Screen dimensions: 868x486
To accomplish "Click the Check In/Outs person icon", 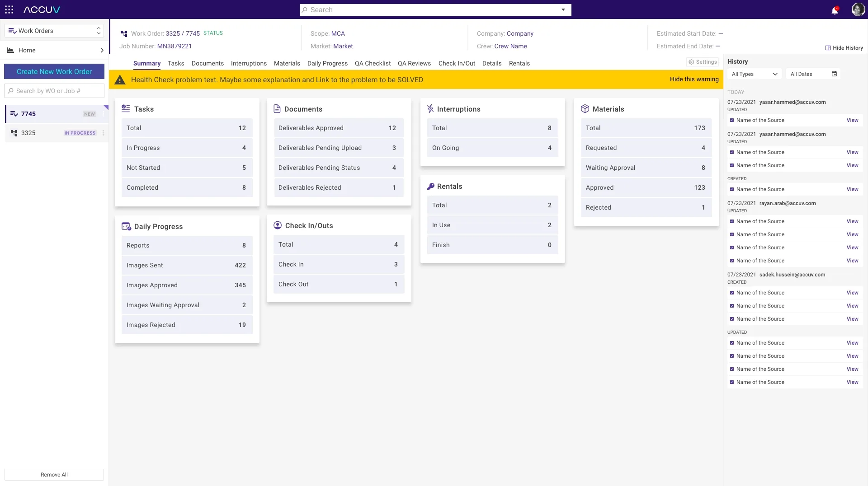I will [278, 225].
